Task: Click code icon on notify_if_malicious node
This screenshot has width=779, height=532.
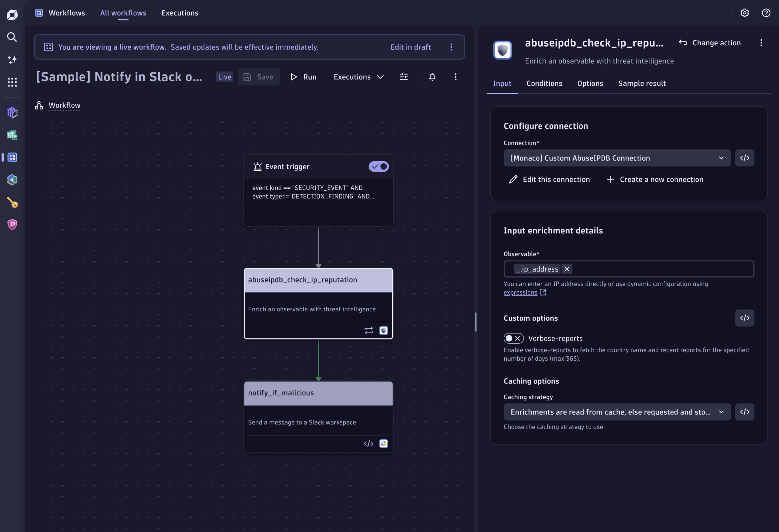Action: pyautogui.click(x=369, y=443)
